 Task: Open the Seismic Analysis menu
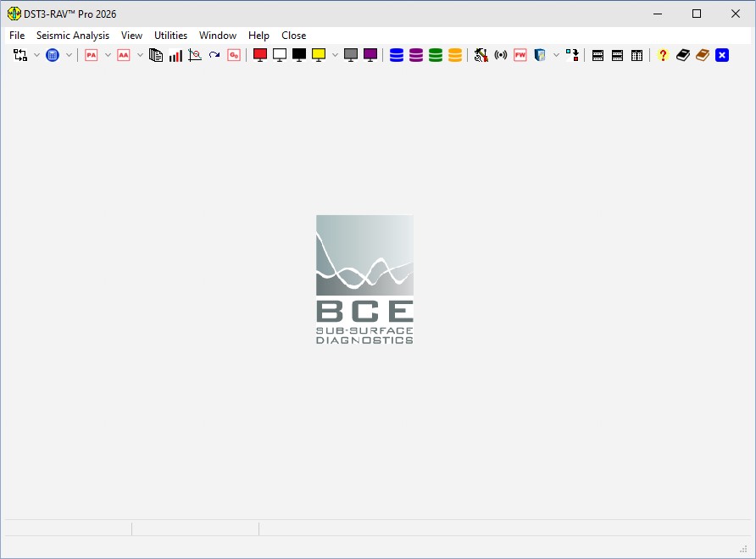click(x=73, y=36)
